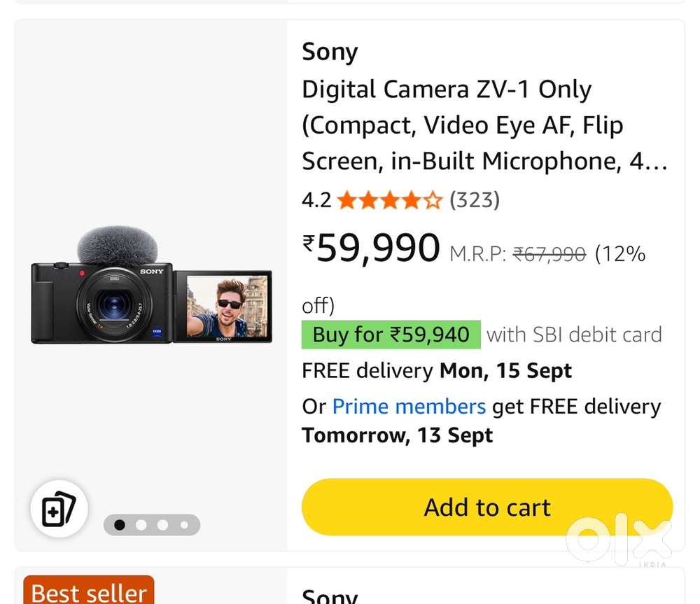This screenshot has height=604, width=700.
Task: Click the yellow Add to cart button
Action: click(487, 507)
